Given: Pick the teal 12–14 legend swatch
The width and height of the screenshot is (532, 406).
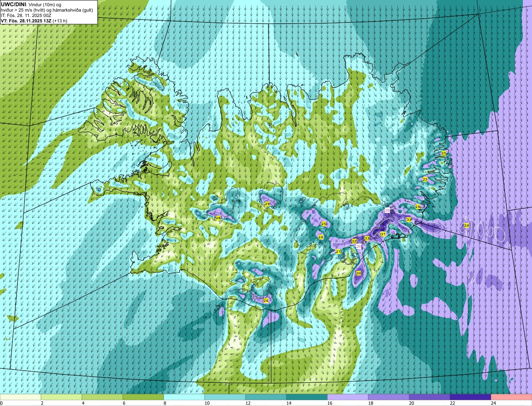Looking at the screenshot, I should tap(266, 397).
